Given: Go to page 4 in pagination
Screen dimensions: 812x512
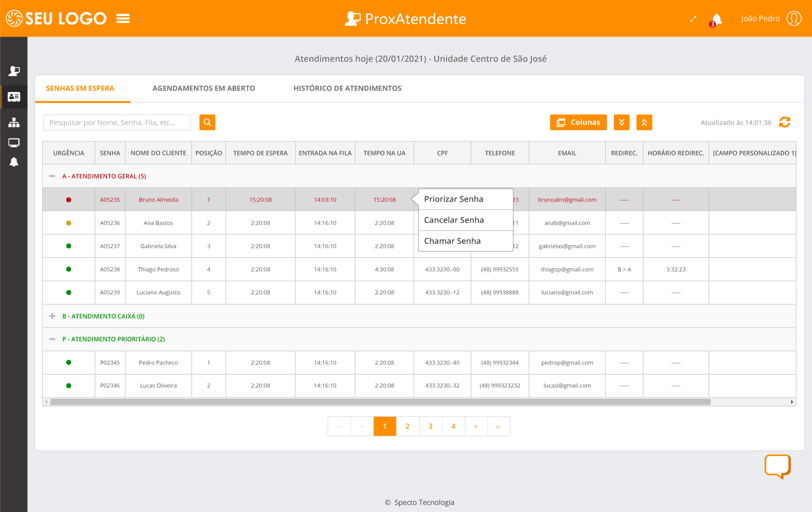Looking at the screenshot, I should pyautogui.click(x=453, y=426).
